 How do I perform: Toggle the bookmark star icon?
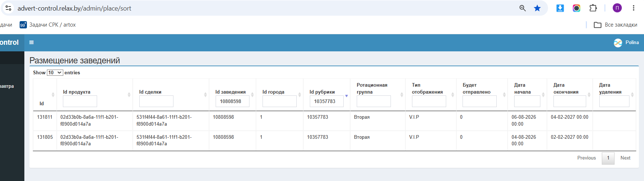pos(537,8)
